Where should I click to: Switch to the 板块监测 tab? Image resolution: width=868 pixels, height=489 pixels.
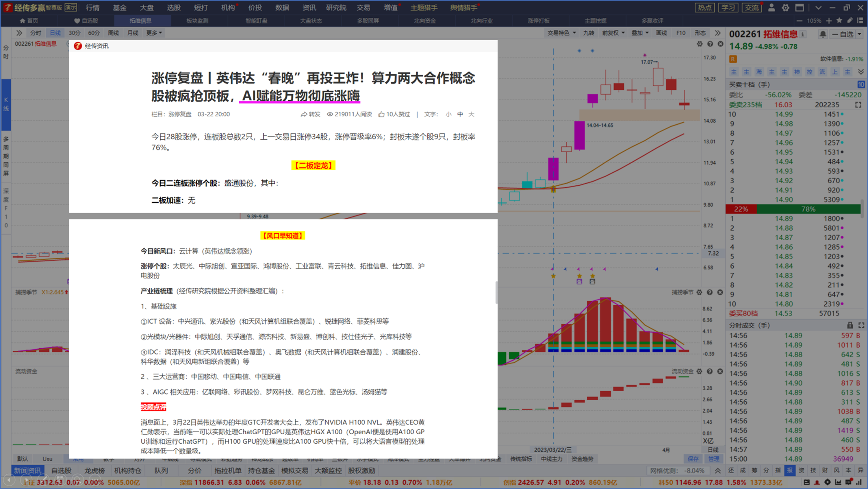pos(197,21)
